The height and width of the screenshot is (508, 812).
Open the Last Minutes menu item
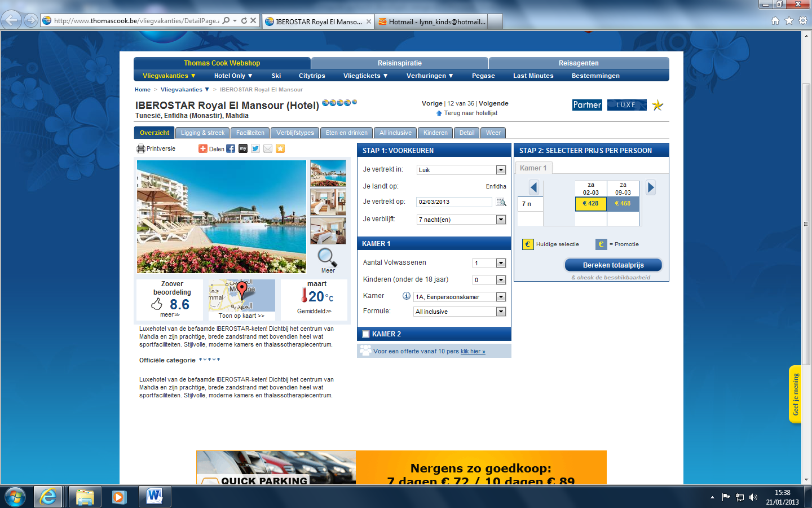(533, 76)
